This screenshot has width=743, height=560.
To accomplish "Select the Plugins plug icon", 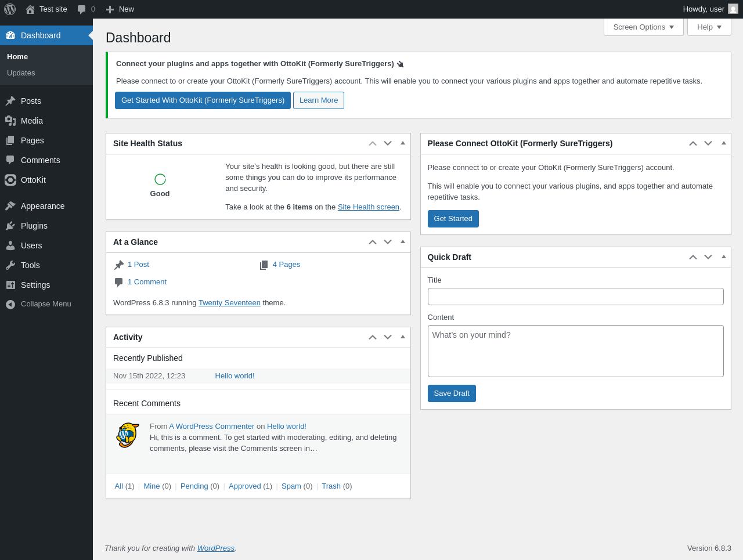I will (x=10, y=226).
